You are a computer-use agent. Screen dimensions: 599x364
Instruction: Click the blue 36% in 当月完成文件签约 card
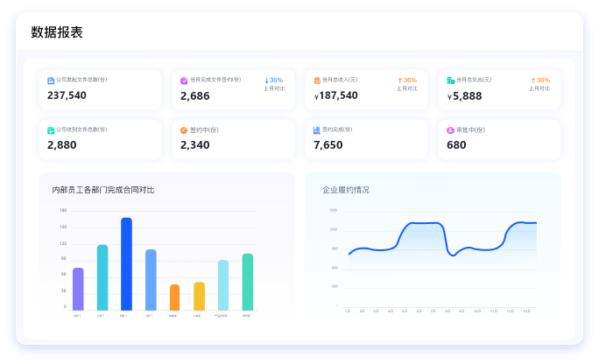click(276, 80)
